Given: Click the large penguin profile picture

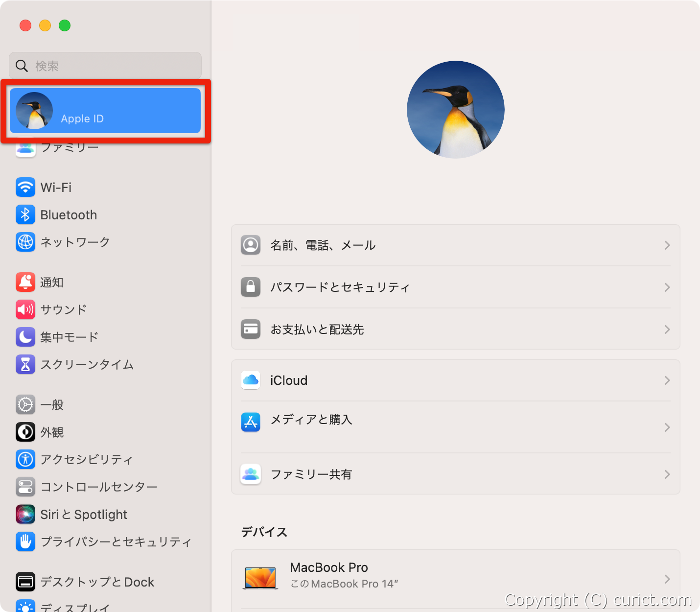Looking at the screenshot, I should pyautogui.click(x=456, y=110).
